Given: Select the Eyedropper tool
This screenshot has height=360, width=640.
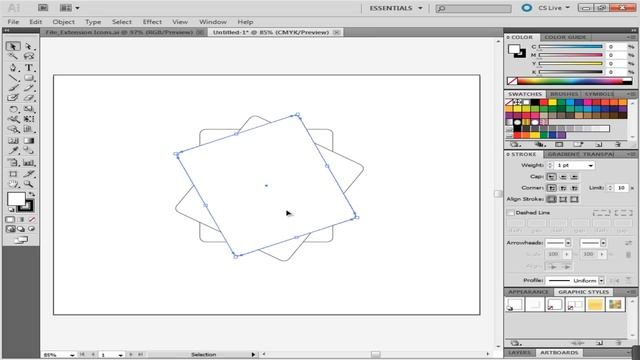Looking at the screenshot, I should (x=13, y=151).
